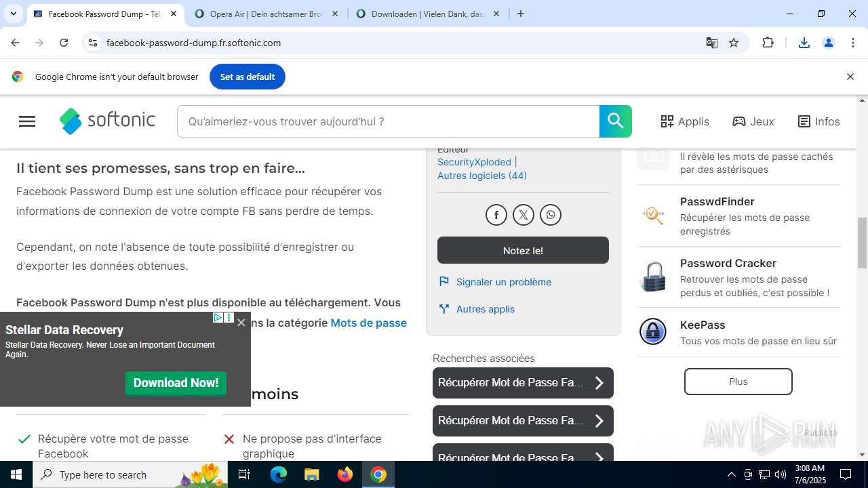This screenshot has width=868, height=488.
Task: Open Autres logiciels (44) link
Action: 482,176
